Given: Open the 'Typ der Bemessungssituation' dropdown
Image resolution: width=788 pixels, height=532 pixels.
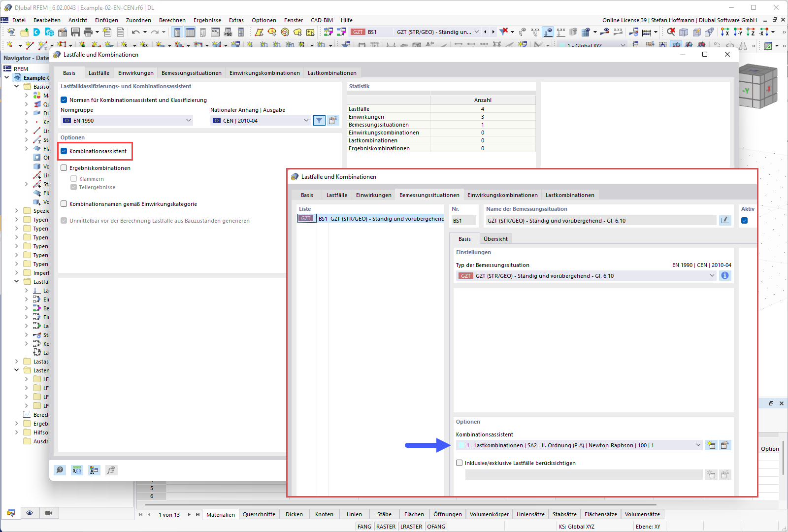Looking at the screenshot, I should coord(587,276).
